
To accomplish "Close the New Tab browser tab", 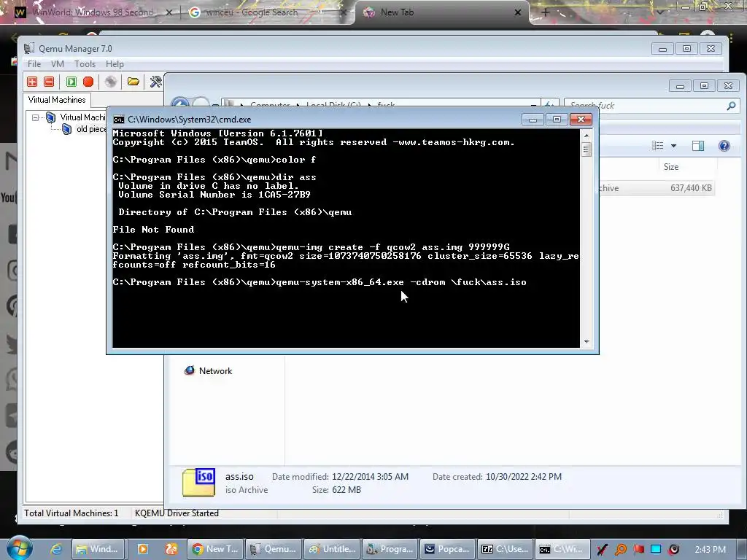I will pyautogui.click(x=518, y=12).
